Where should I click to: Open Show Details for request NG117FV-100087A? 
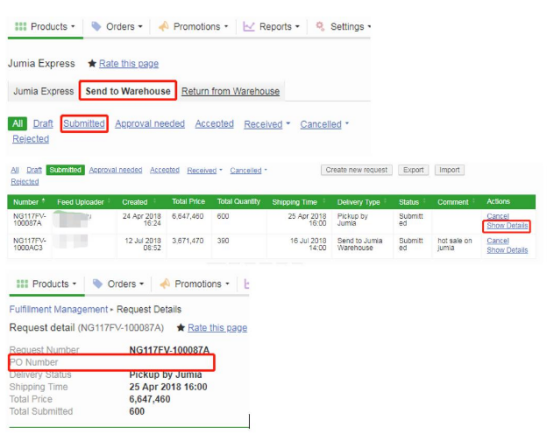click(507, 225)
